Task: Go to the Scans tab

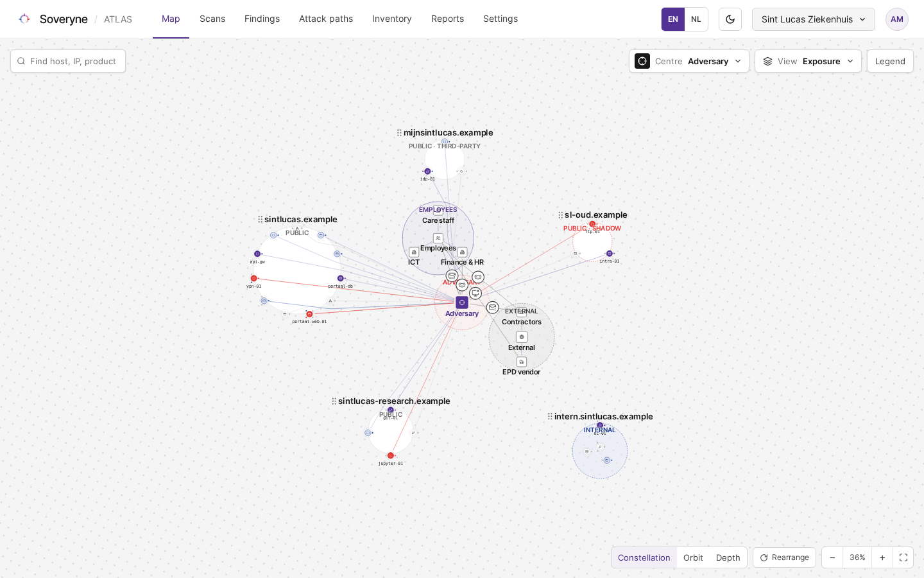Action: 212,19
